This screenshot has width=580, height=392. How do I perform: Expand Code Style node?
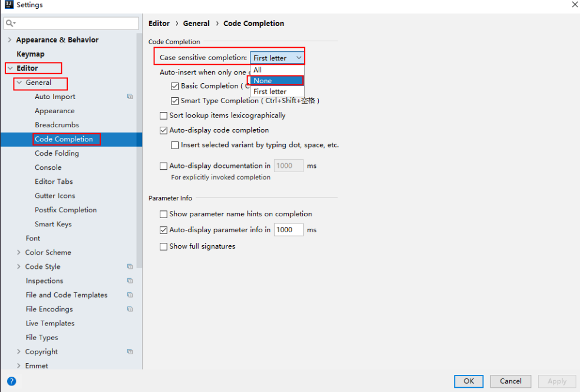pyautogui.click(x=18, y=266)
